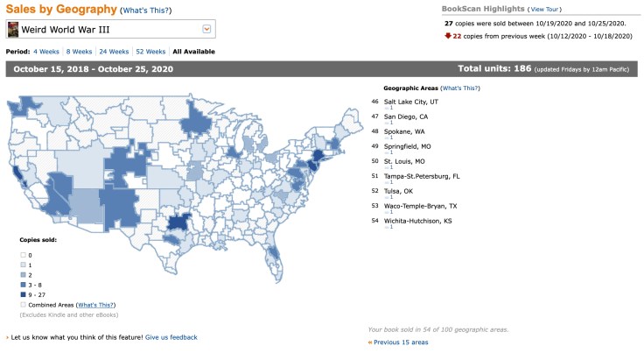Click the red down arrow beside 22 copies
Image resolution: width=644 pixels, height=353 pixels.
pyautogui.click(x=448, y=35)
